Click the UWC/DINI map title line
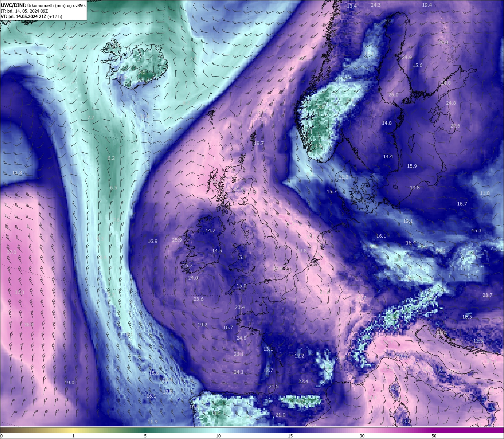This screenshot has height=439, width=504. (x=43, y=5)
